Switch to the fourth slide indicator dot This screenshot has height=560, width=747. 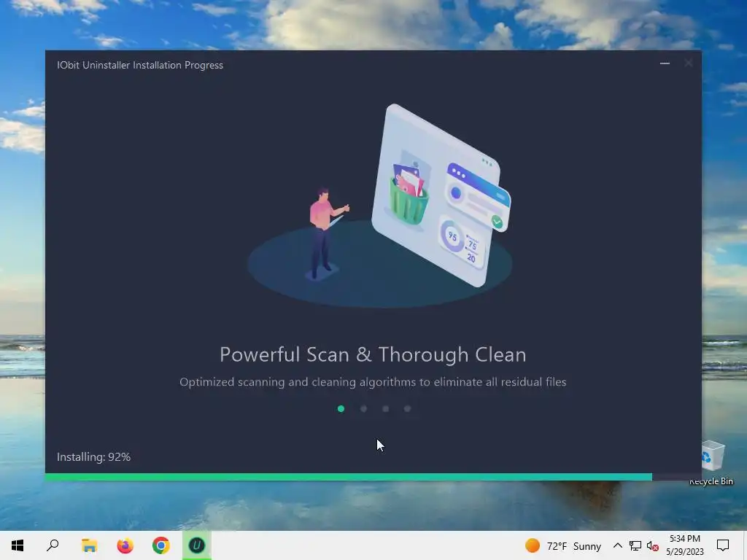(407, 408)
